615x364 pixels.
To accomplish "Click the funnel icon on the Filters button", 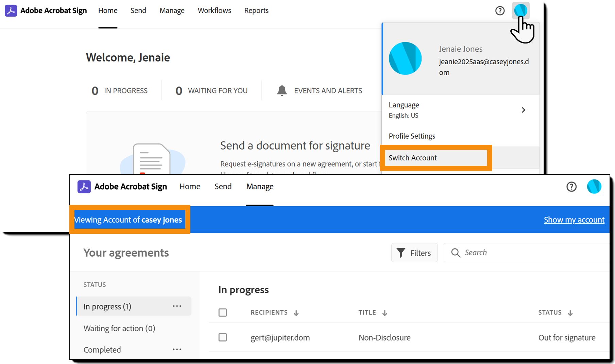I will pyautogui.click(x=401, y=253).
